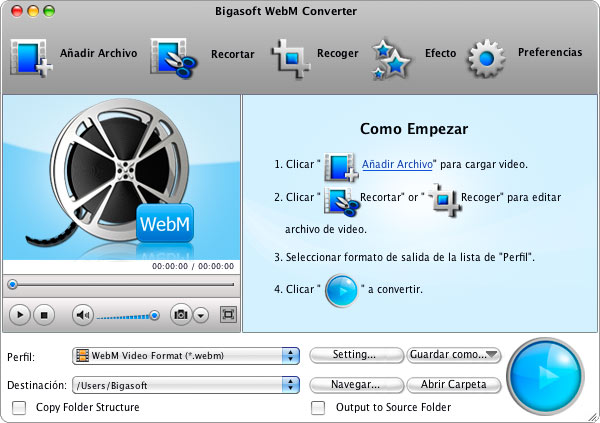
Task: Expand the snapshot options arrow
Action: 201,315
